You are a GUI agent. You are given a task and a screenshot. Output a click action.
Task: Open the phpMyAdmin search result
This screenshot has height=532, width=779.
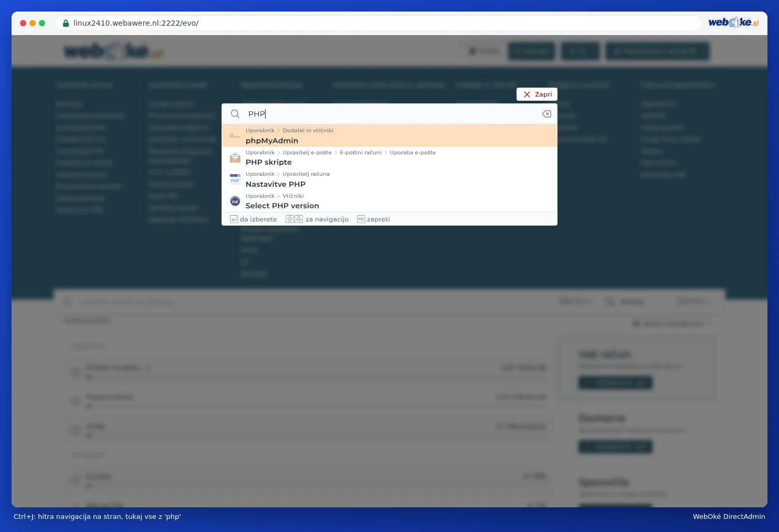tap(389, 136)
